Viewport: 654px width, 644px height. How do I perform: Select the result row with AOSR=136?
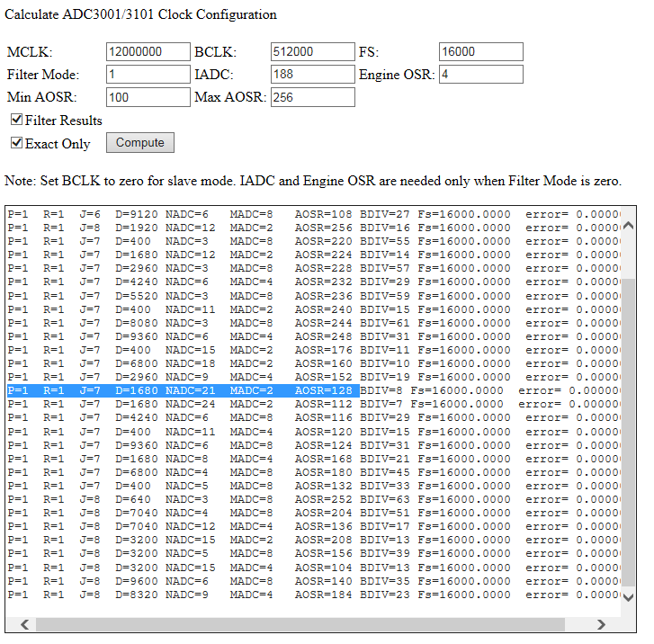[x=314, y=526]
